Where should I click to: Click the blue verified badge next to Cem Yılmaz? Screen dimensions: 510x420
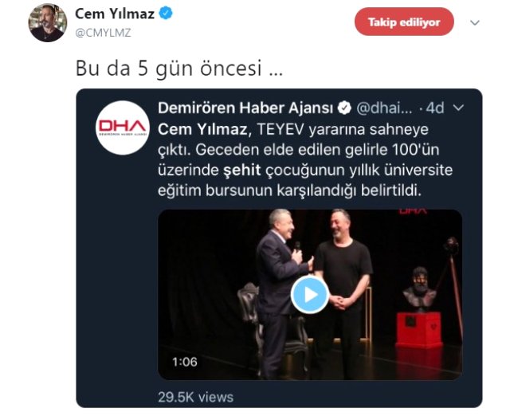click(x=166, y=14)
